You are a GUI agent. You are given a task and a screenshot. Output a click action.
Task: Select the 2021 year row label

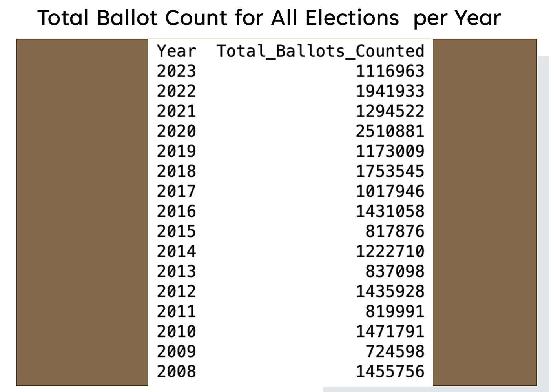pos(176,111)
